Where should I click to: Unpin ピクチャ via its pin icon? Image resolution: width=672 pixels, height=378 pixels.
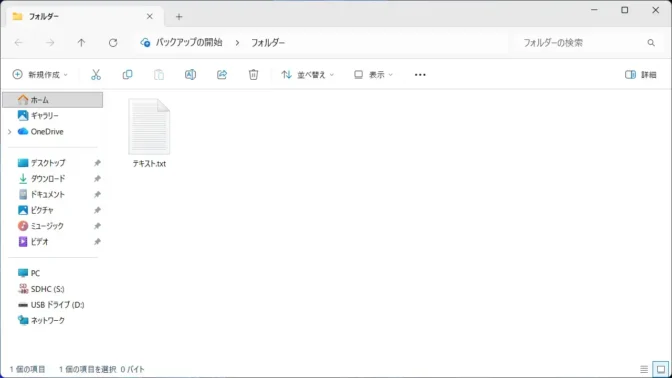pos(97,210)
